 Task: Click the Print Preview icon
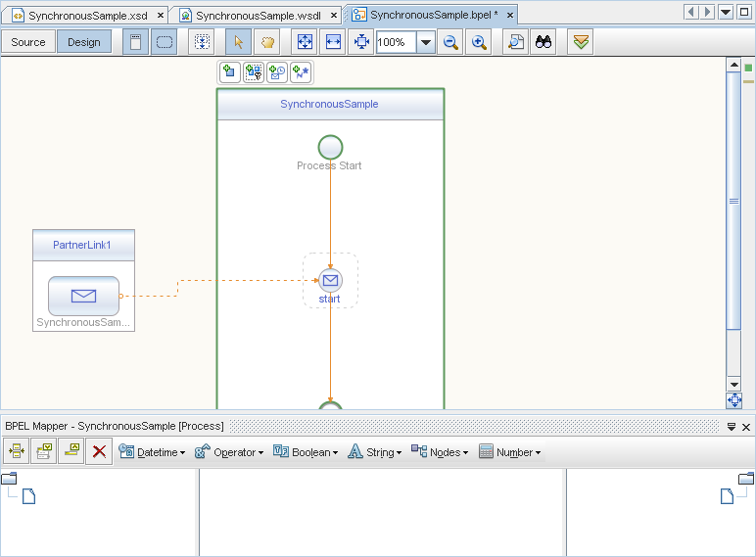coord(515,42)
